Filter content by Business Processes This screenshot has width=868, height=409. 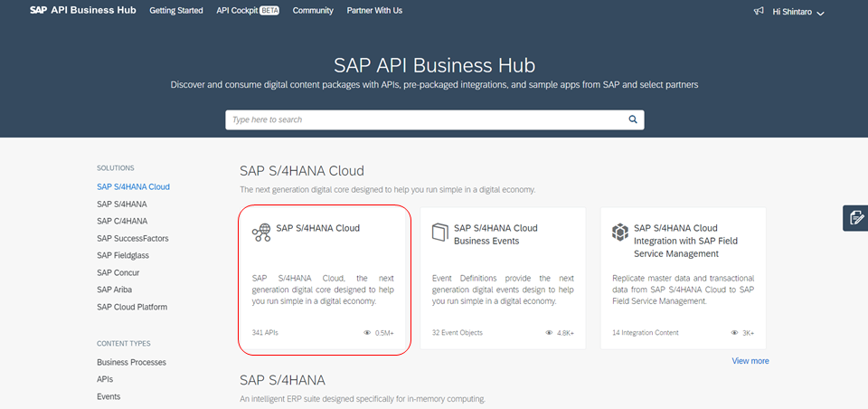[131, 363]
